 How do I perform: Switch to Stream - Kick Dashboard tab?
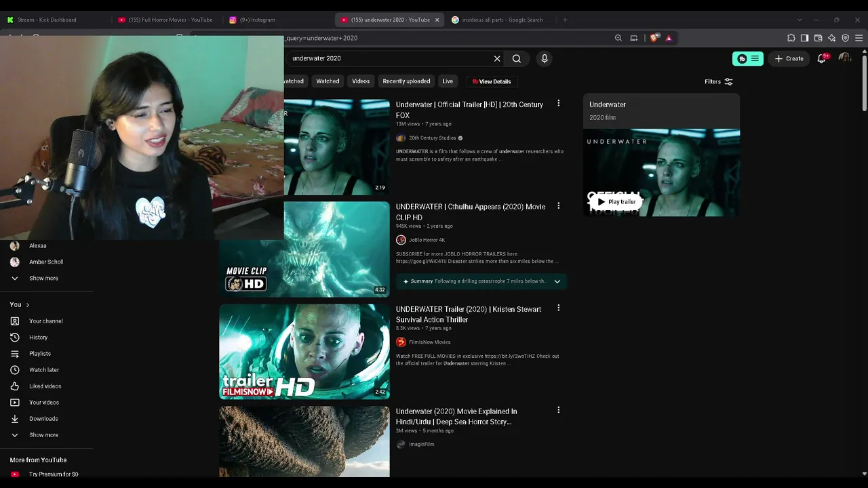pyautogui.click(x=56, y=20)
